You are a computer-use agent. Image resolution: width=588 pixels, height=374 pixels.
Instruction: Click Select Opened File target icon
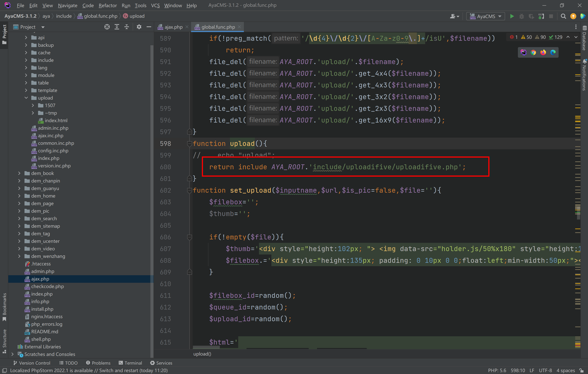pyautogui.click(x=107, y=27)
